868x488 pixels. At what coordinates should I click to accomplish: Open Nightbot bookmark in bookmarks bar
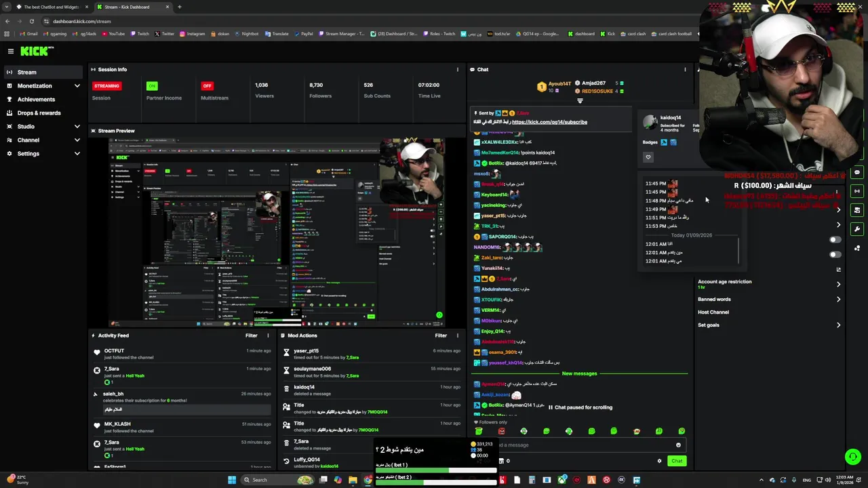246,34
